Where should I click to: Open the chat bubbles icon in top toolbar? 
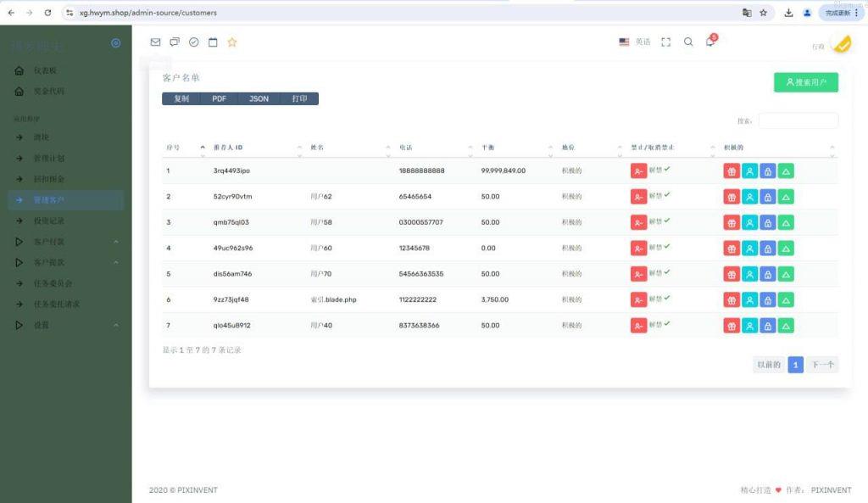coord(175,42)
